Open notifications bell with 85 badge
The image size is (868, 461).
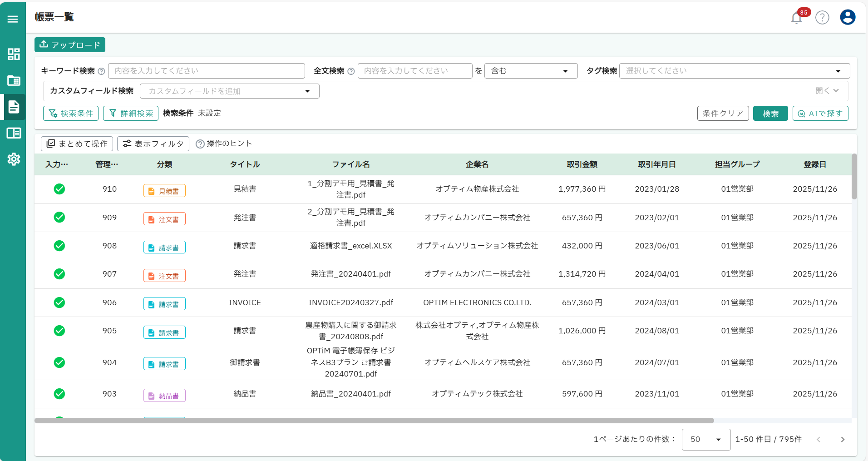coord(797,18)
